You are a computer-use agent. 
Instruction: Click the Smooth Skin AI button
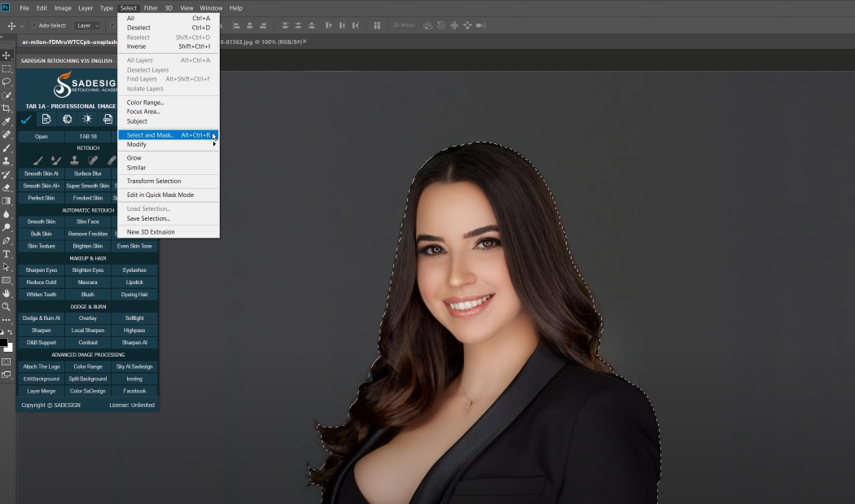click(41, 173)
